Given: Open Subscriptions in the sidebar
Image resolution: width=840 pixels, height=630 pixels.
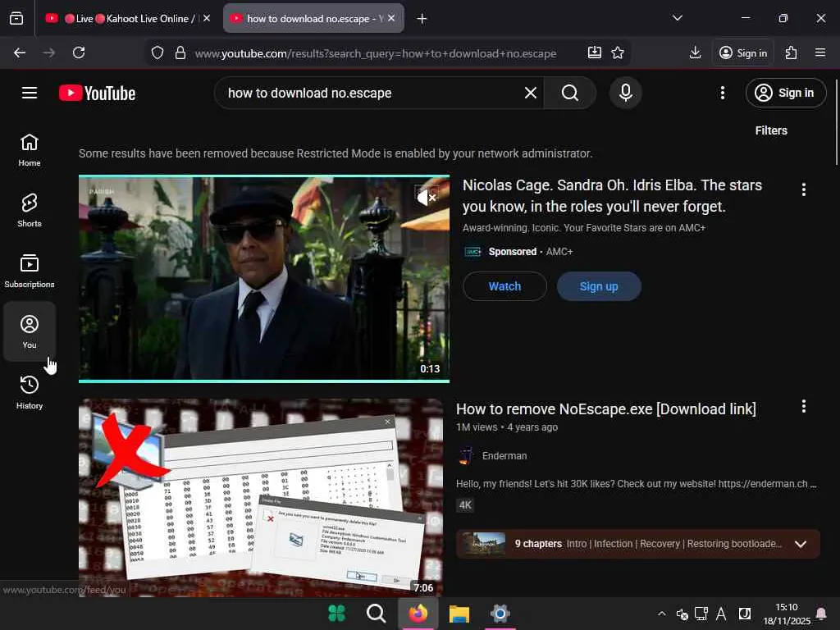Looking at the screenshot, I should [x=30, y=272].
